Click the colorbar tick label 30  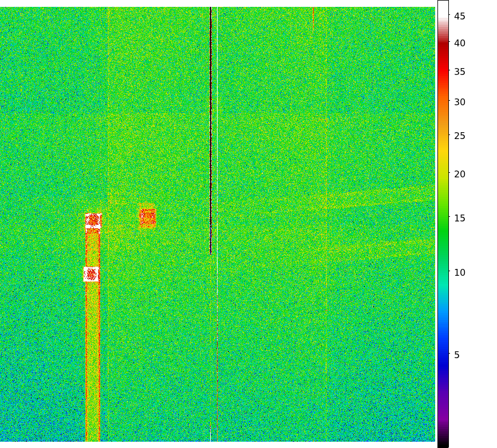[x=460, y=102]
